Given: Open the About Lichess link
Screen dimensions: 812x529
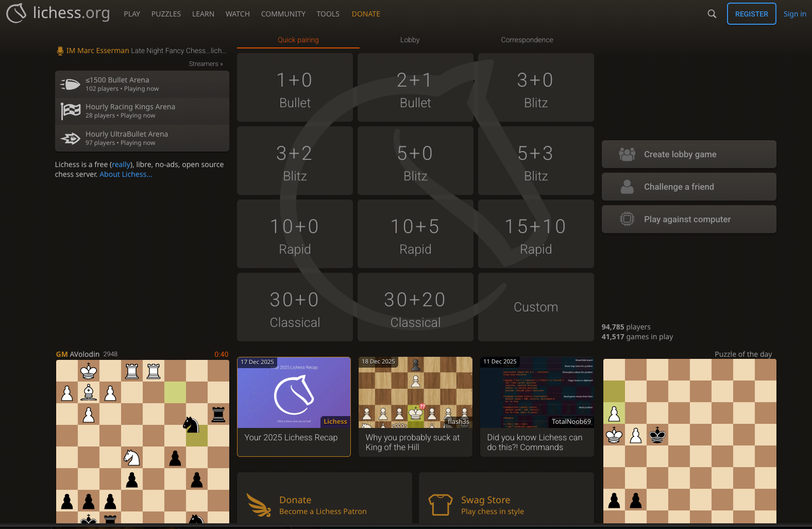Looking at the screenshot, I should pyautogui.click(x=126, y=174).
